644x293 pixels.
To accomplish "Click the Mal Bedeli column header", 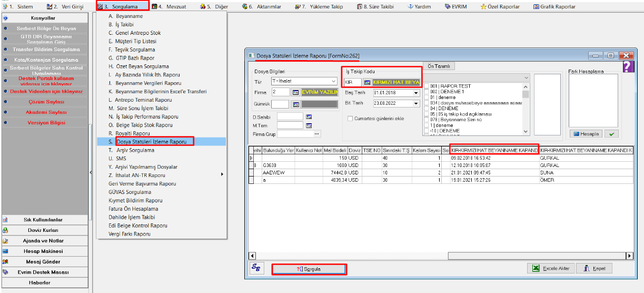I will click(x=335, y=150).
